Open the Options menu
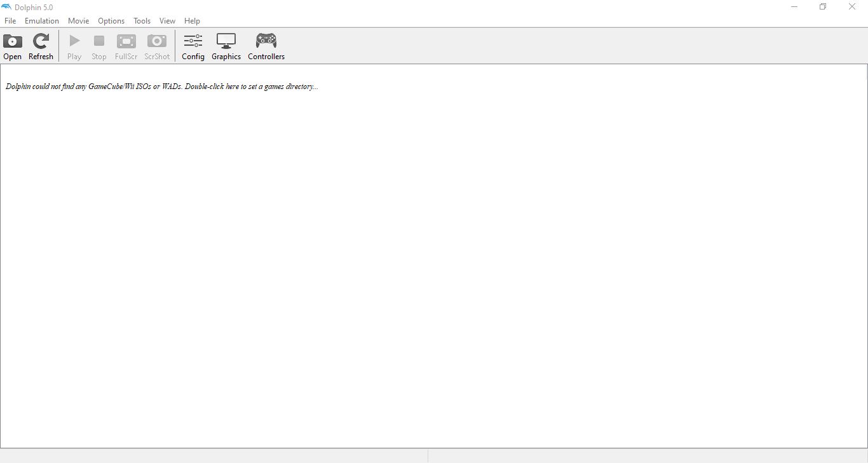Image resolution: width=868 pixels, height=463 pixels. coord(111,21)
